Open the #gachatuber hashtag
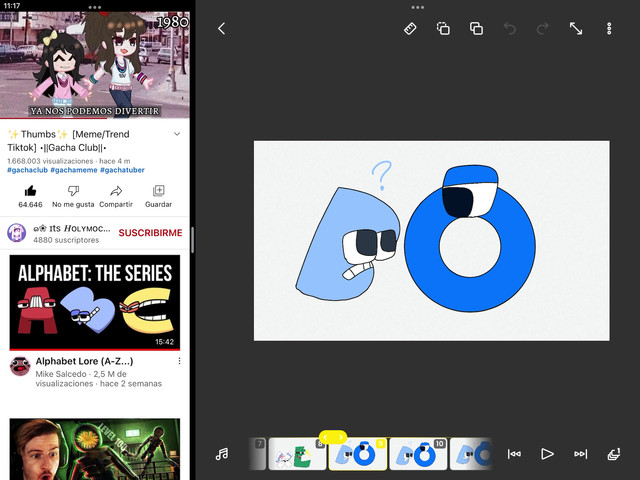 (122, 170)
